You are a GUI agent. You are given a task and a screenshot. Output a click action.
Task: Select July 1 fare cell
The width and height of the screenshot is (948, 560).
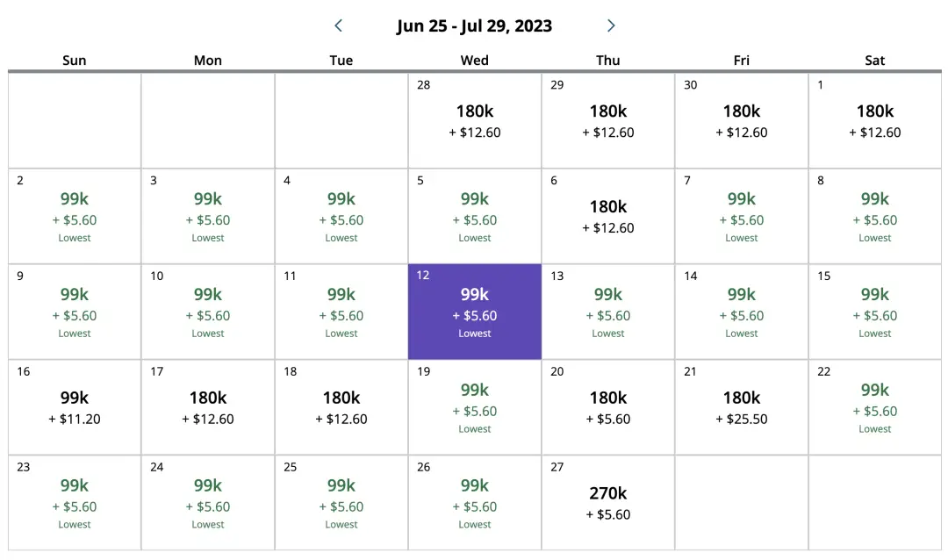[875, 120]
